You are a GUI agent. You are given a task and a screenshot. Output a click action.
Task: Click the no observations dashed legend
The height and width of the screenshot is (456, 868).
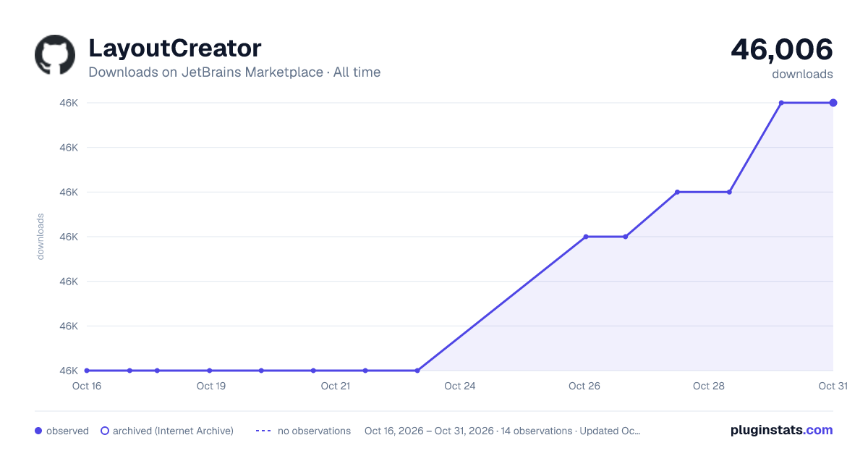pyautogui.click(x=263, y=431)
